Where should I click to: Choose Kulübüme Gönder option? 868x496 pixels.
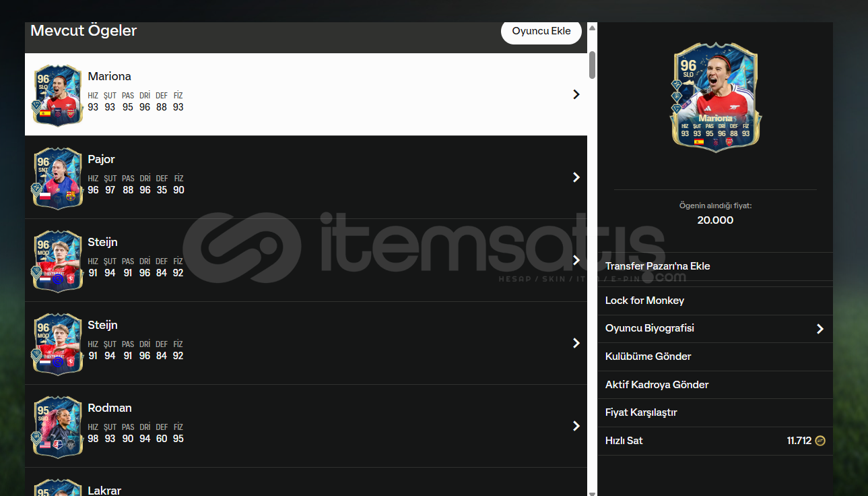pyautogui.click(x=715, y=356)
